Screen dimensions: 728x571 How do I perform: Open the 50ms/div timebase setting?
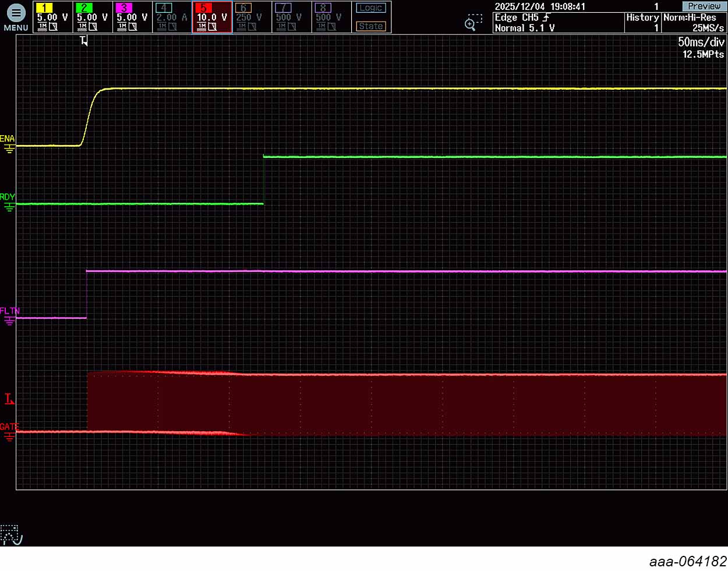pos(701,42)
